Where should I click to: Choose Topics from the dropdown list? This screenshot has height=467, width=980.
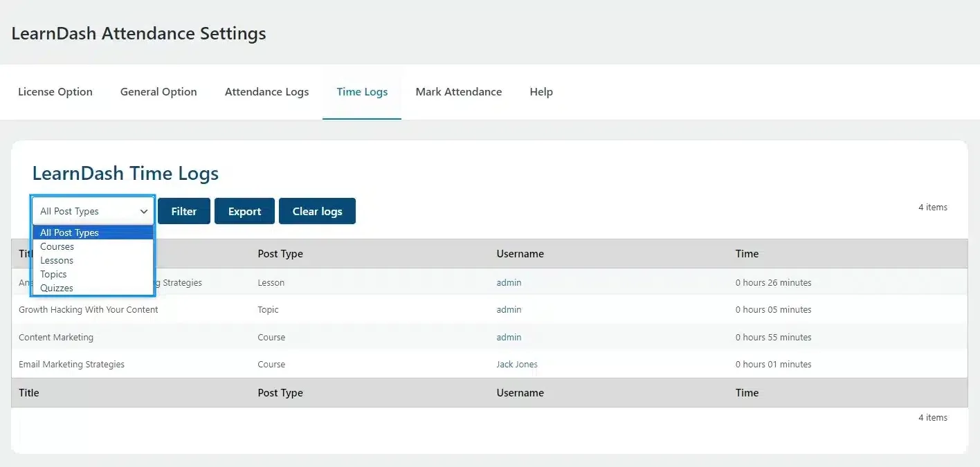point(53,274)
